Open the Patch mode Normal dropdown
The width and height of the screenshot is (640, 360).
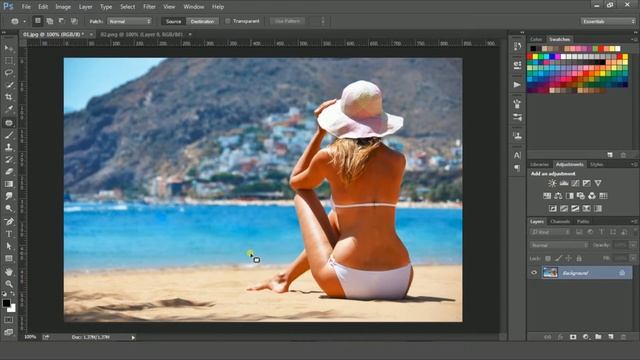click(x=129, y=21)
